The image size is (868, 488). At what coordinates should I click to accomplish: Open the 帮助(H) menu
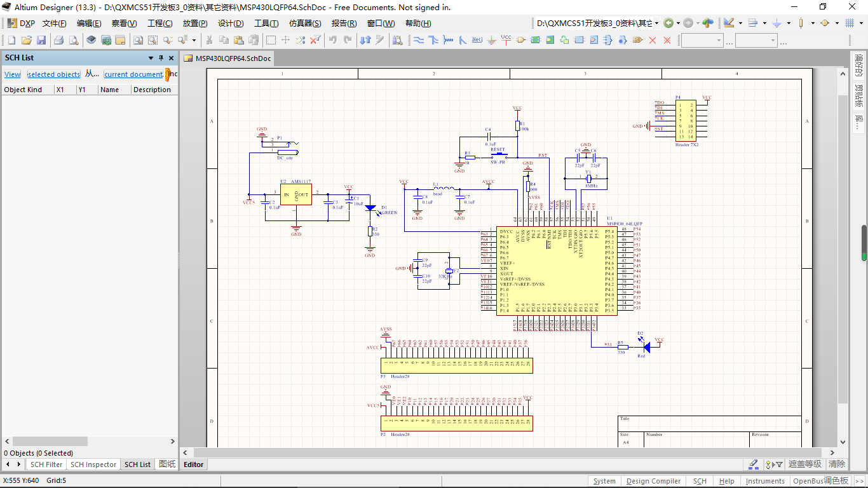point(418,23)
